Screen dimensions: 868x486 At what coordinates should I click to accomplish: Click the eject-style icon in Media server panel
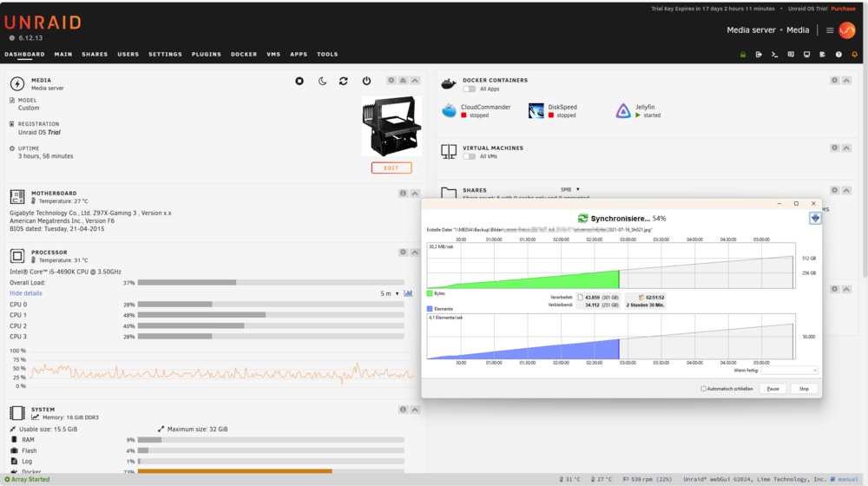point(403,80)
